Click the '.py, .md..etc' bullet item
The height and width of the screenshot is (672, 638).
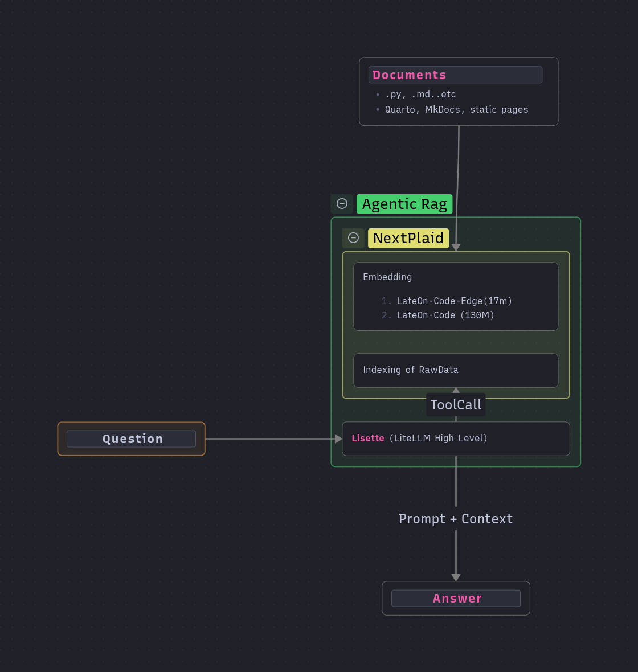(420, 95)
